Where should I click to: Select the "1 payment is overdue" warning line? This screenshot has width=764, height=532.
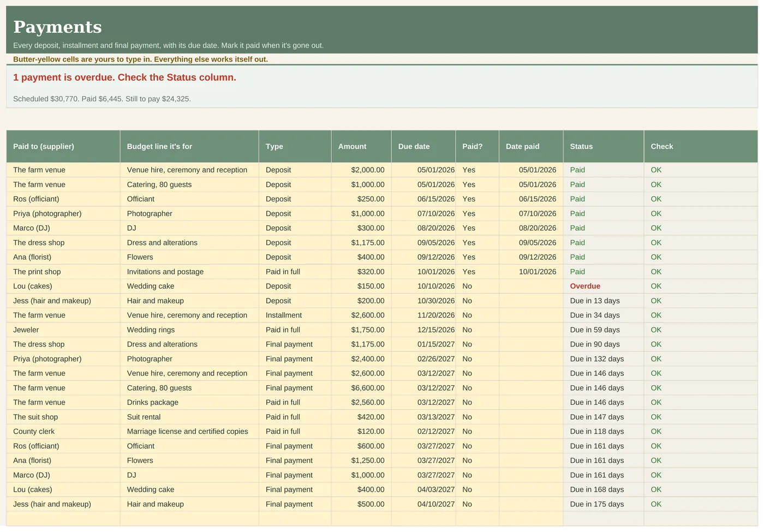tap(124, 77)
